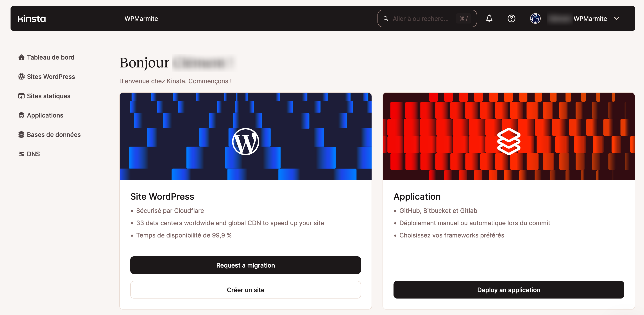Click the Créer un site button
644x315 pixels.
click(245, 290)
